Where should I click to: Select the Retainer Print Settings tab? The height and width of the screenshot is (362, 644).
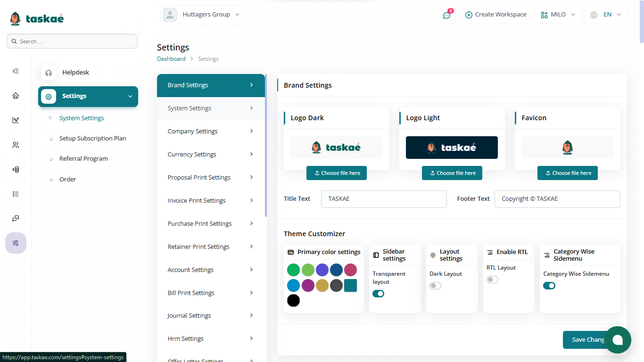pos(211,247)
